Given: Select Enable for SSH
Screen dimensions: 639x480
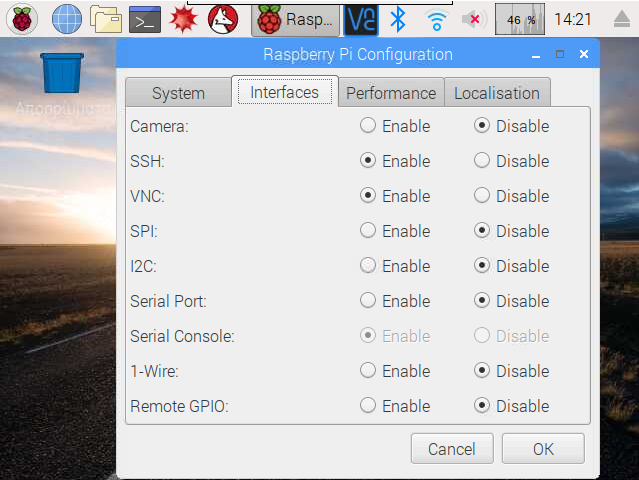Looking at the screenshot, I should pos(395,161).
